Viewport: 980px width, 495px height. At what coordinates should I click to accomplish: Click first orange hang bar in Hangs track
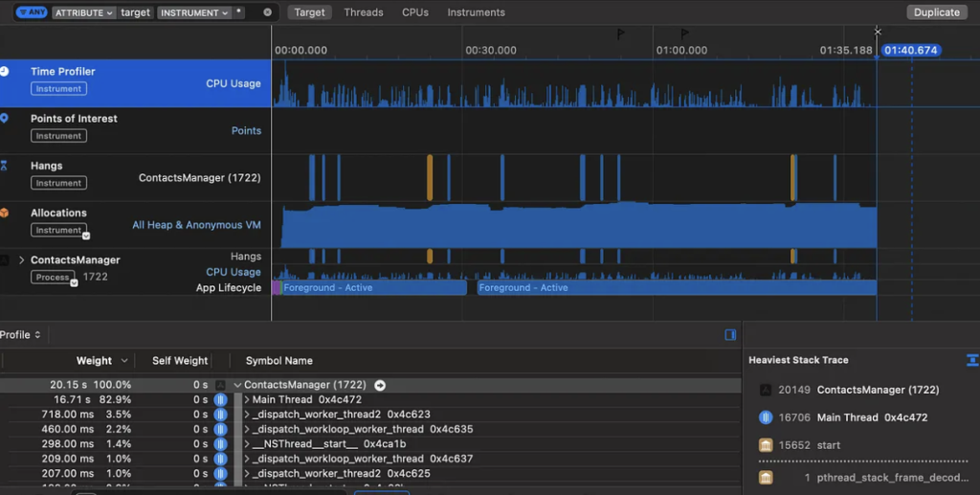click(430, 177)
